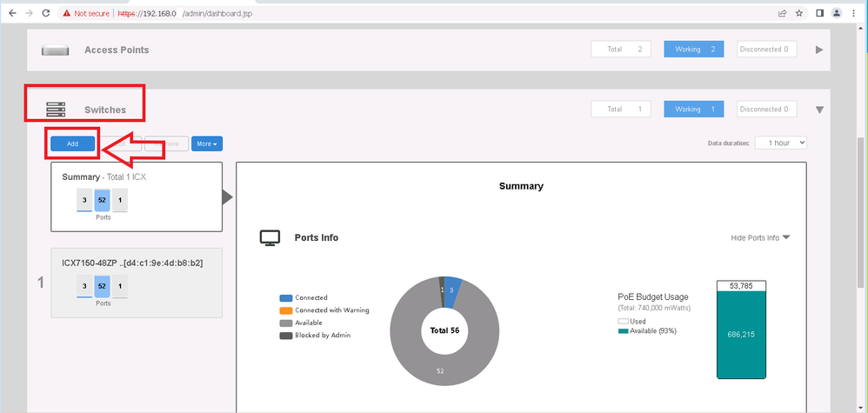
Task: Click the Add switch button
Action: click(x=74, y=143)
